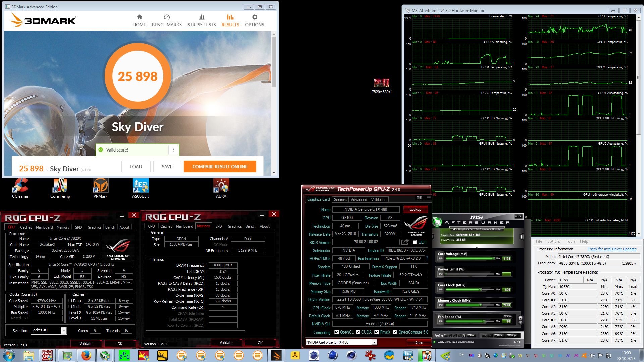Click the Core Temp thermometer taskbar button

tap(426, 355)
